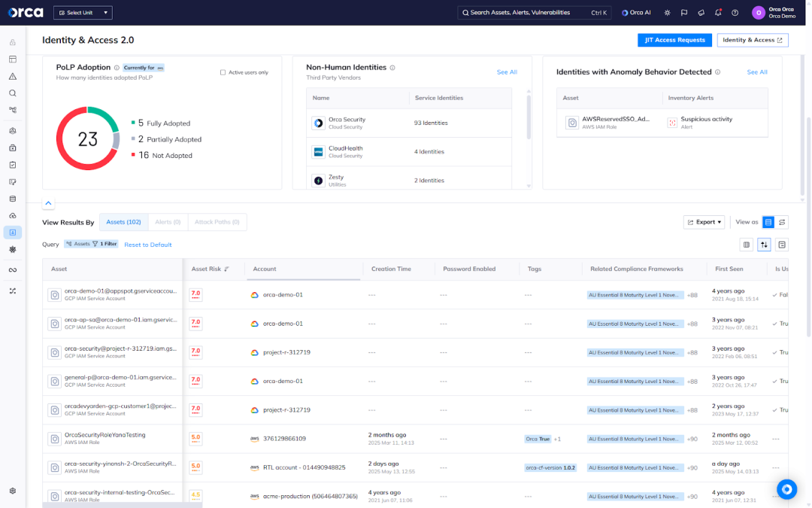Expand +90 frameworks for RTL account row
Screen dimensions: 812x508
(692, 467)
